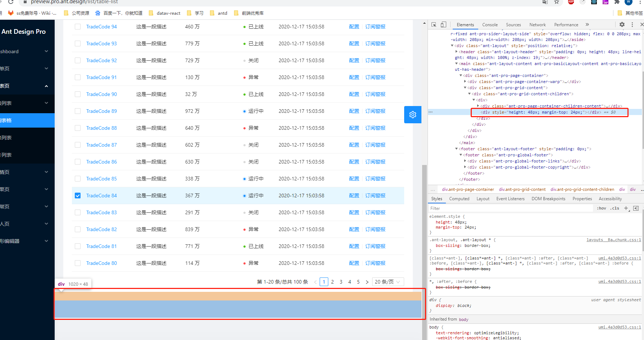The height and width of the screenshot is (340, 644).
Task: Open the 20 条/页 page size dropdown
Action: coord(388,282)
